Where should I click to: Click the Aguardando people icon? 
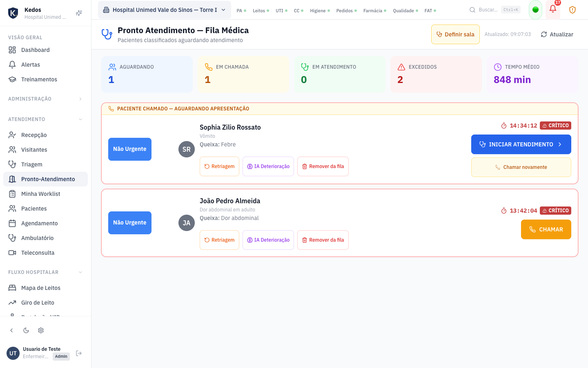[112, 67]
